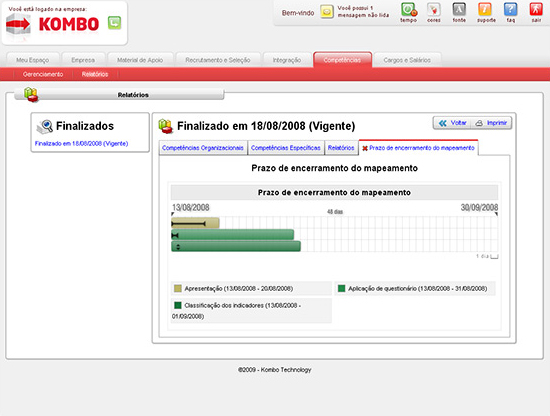
Task: Click the 'Bem-vindo' greeting text
Action: coord(298,13)
